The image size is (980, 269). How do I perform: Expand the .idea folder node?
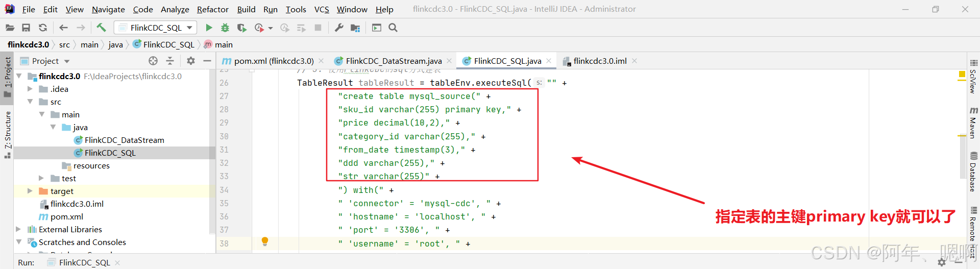click(30, 89)
